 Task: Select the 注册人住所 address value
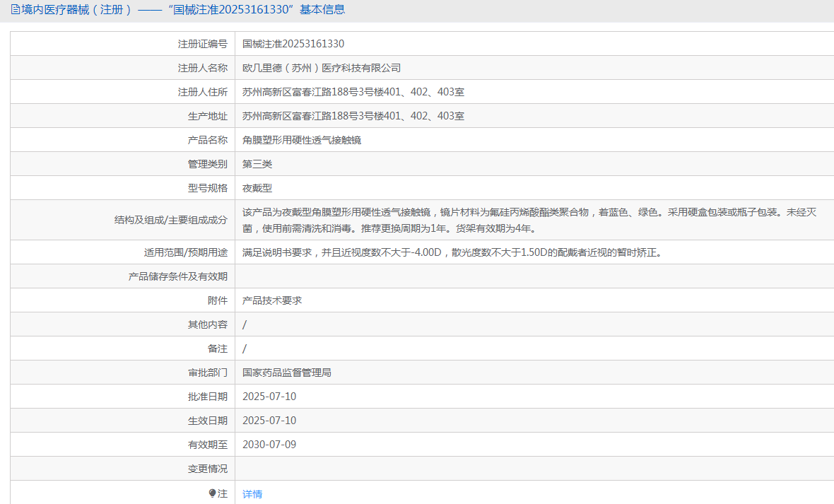pos(353,91)
